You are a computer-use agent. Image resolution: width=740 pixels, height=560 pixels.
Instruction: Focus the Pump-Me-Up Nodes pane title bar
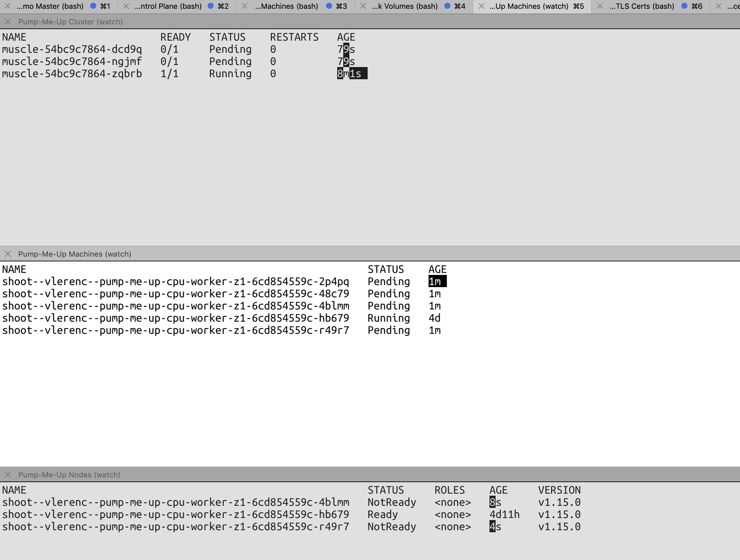point(69,475)
